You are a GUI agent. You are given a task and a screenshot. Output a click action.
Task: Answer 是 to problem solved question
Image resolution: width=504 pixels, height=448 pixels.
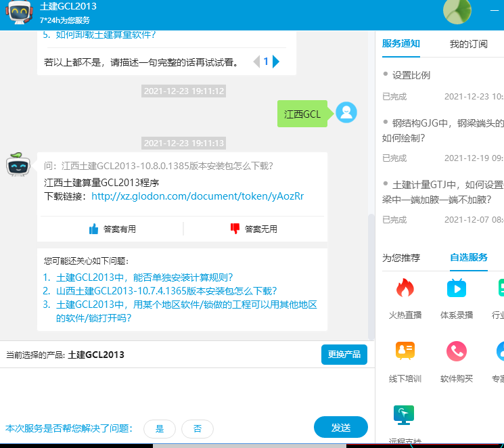coord(160,428)
